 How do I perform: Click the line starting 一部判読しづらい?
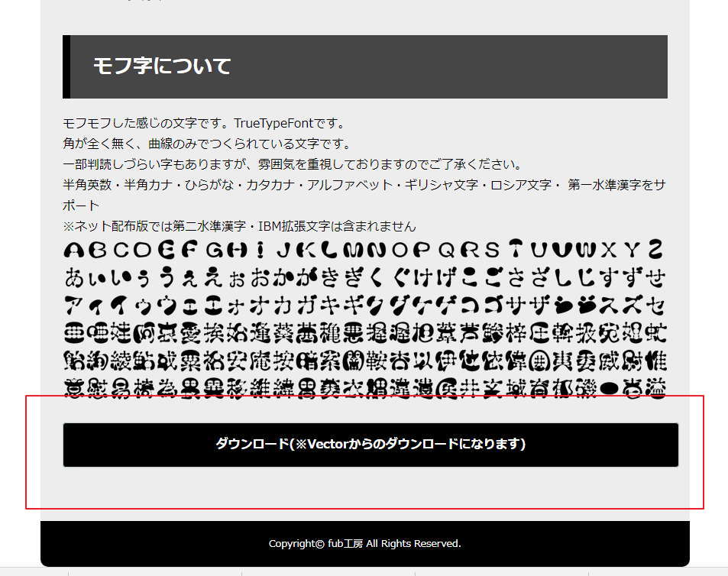tap(293, 163)
